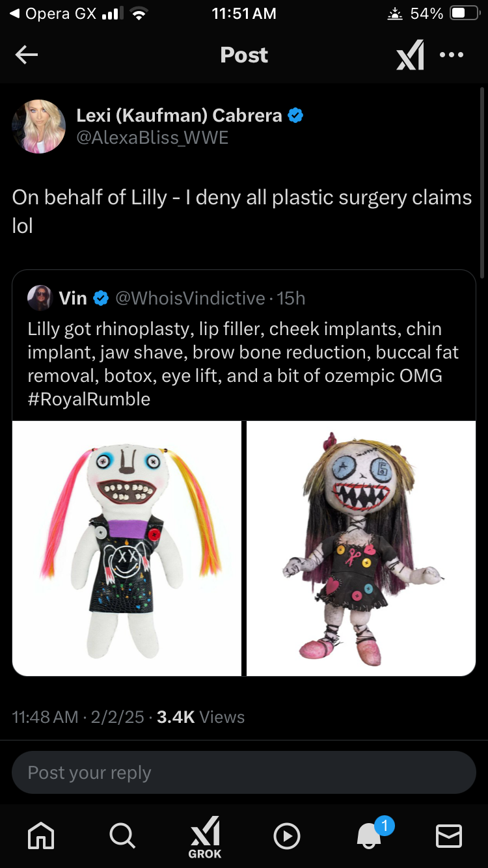Tap Vin's small profile avatar
The width and height of the screenshot is (488, 868).
(x=40, y=298)
